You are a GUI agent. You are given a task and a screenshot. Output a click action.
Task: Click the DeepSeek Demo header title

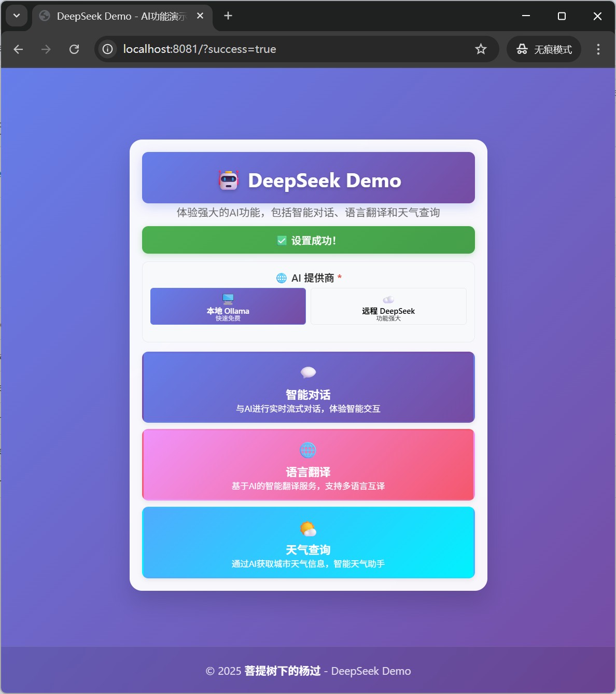click(325, 181)
